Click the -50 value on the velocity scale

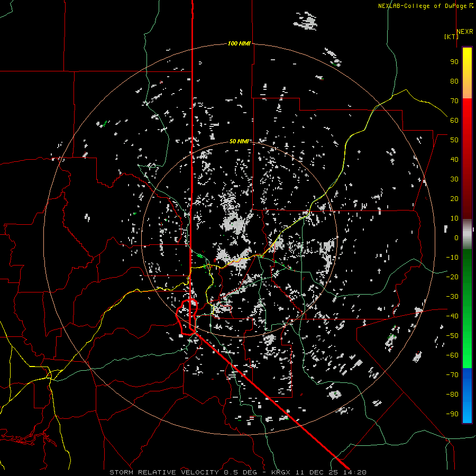point(452,336)
